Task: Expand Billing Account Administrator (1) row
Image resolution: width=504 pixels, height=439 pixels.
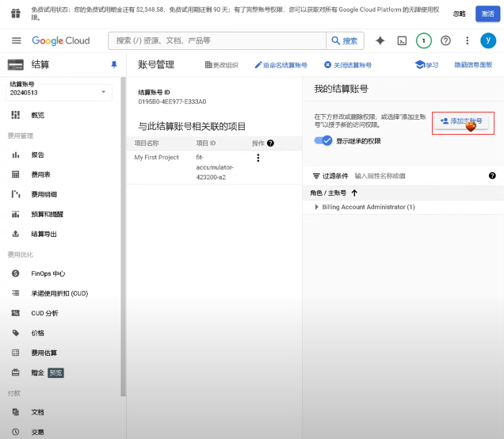Action: coord(317,207)
